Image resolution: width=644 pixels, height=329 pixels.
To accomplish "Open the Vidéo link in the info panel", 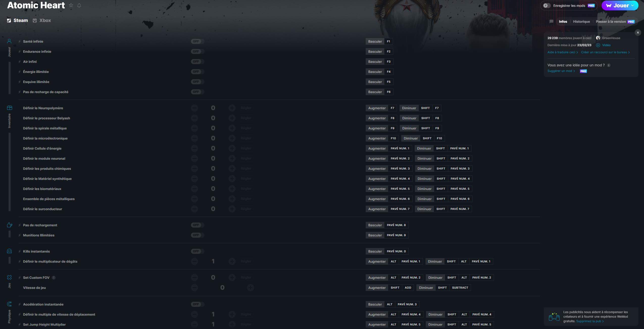I will click(x=606, y=45).
